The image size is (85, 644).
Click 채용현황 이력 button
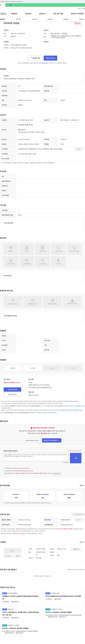click(76, 549)
